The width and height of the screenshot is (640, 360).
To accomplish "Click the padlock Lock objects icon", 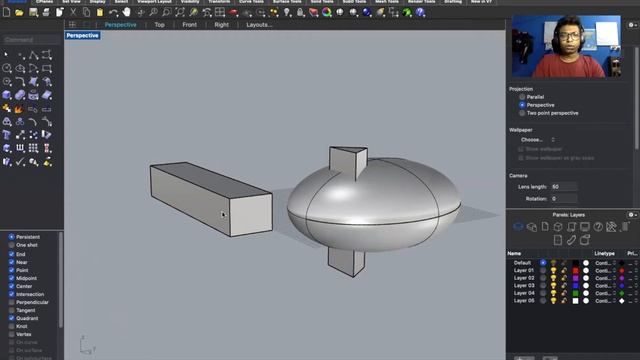I will tap(300, 13).
